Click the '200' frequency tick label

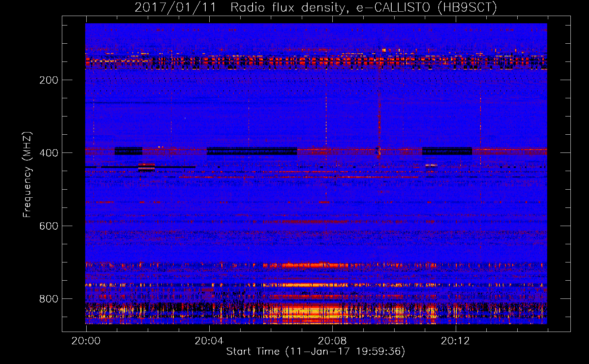[x=49, y=80]
